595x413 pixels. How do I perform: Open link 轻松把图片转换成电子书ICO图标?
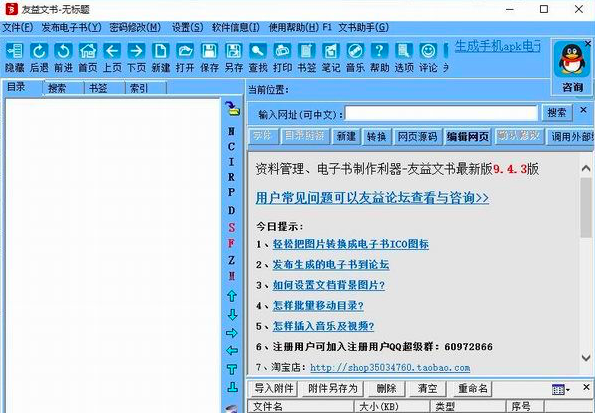coord(351,244)
